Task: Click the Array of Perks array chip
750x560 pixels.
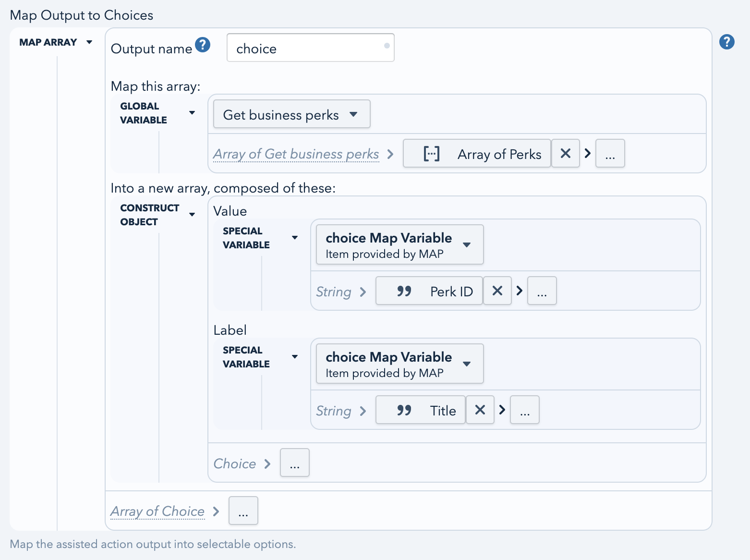Action: point(477,154)
